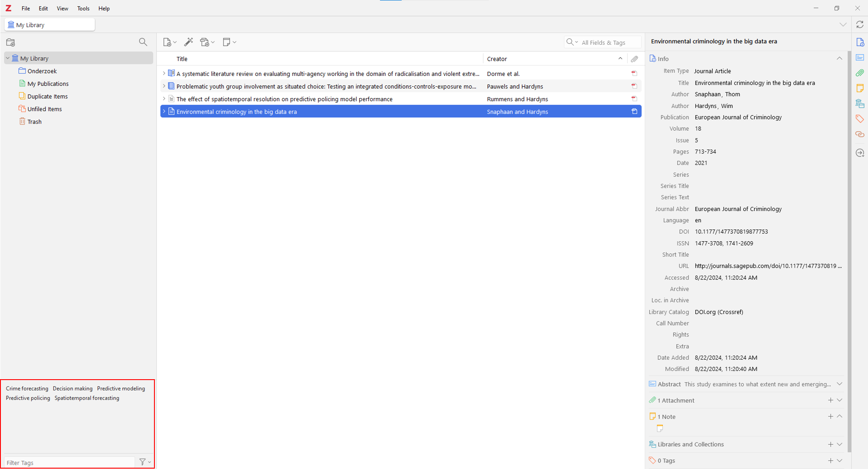Open the File menu
This screenshot has width=868, height=469.
(x=26, y=8)
